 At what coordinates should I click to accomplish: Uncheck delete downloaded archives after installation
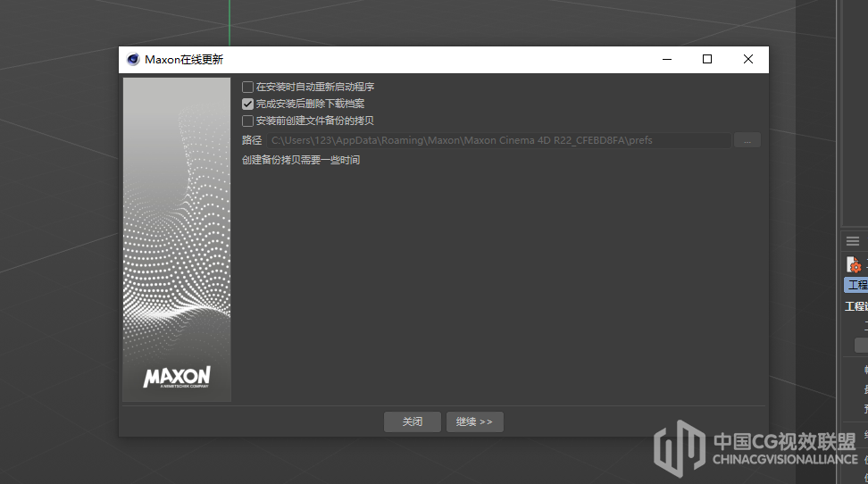click(247, 104)
